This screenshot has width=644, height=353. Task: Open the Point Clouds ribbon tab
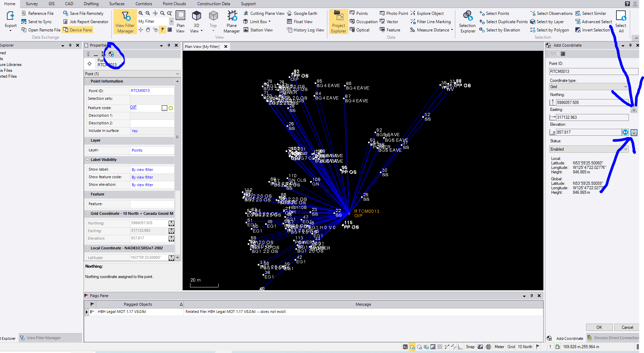tap(174, 4)
